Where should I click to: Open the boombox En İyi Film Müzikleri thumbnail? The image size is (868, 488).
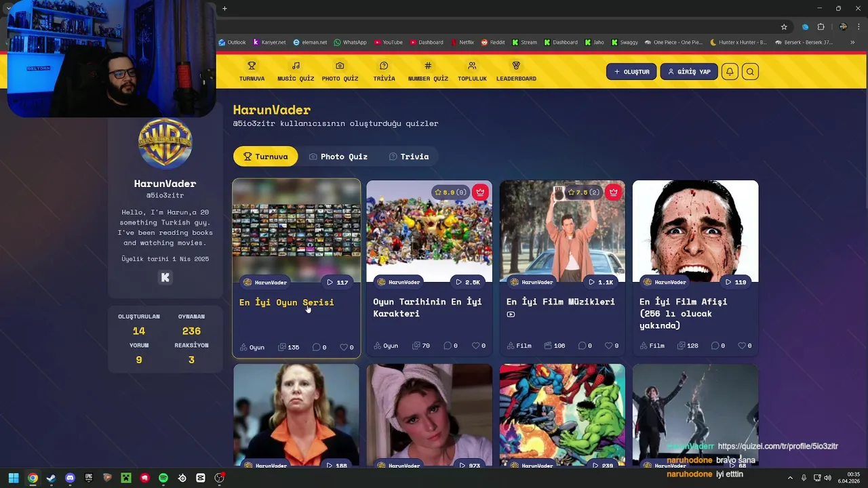(562, 230)
